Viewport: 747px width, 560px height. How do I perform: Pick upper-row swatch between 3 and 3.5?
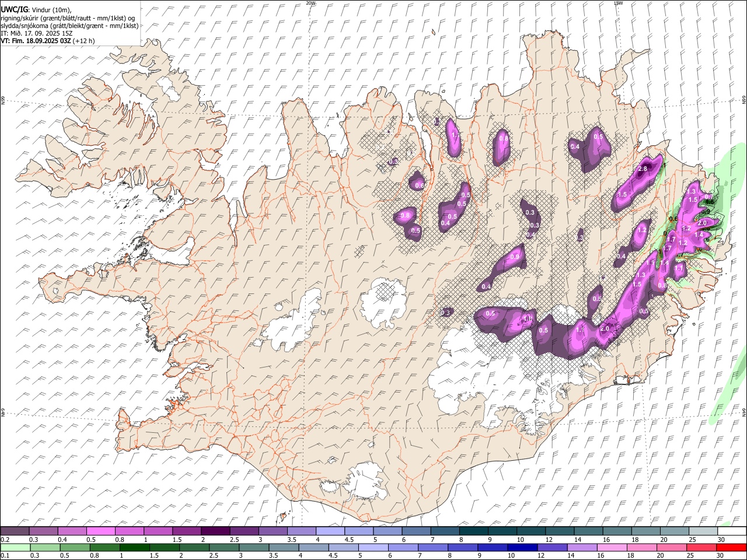tap(273, 531)
